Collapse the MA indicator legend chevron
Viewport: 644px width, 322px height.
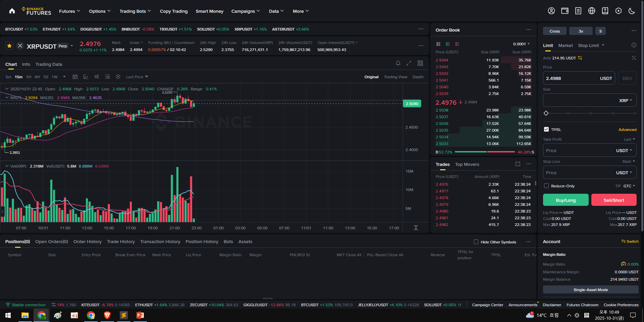click(x=7, y=97)
